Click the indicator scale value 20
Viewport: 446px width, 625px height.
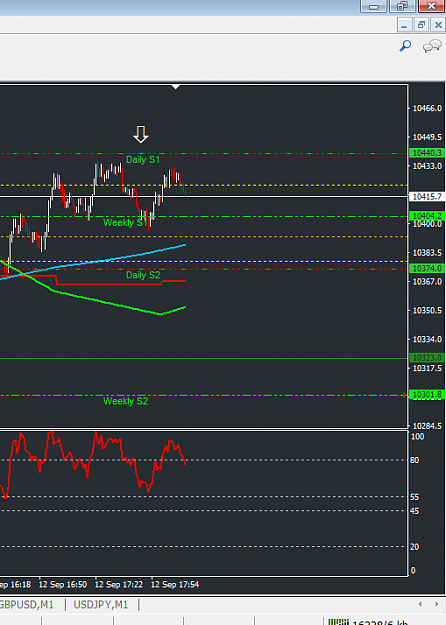[x=415, y=547]
